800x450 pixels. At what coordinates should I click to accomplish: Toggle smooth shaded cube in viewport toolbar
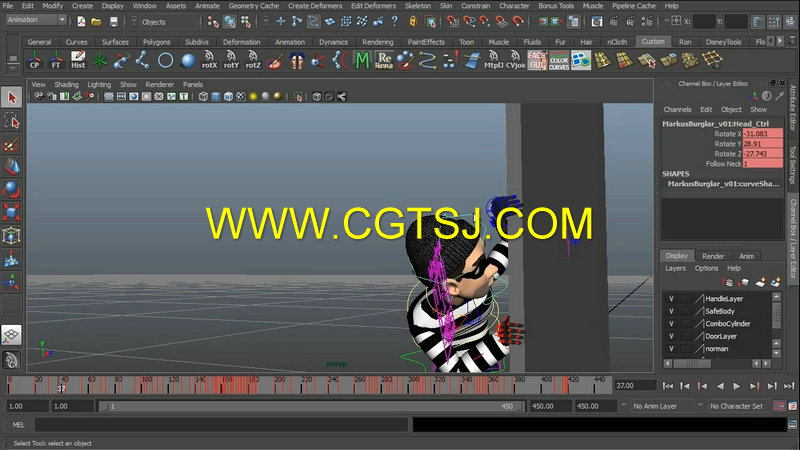(216, 96)
